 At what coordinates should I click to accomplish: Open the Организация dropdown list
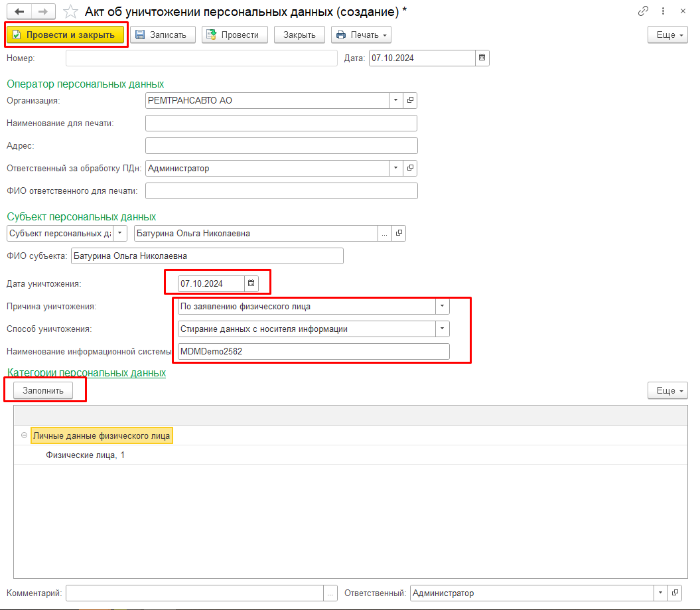pos(395,100)
